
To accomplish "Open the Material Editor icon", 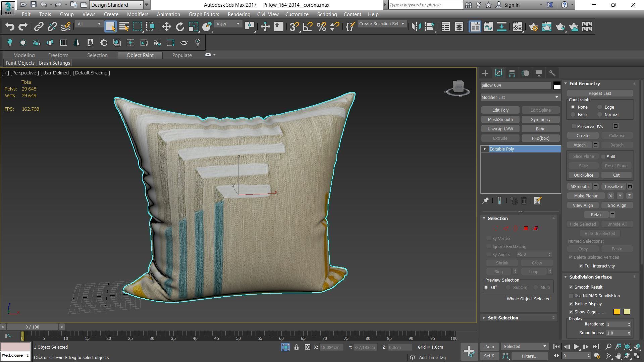I will [x=518, y=27].
